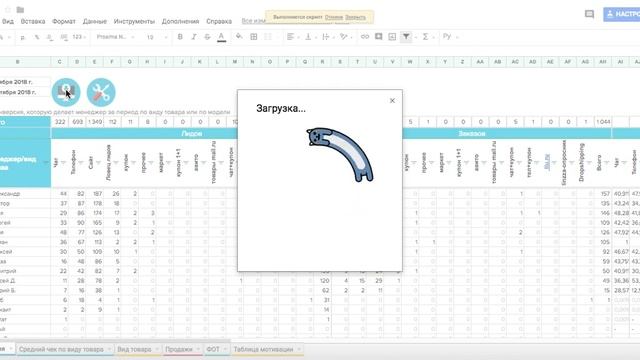Screen dimensions: 640x360
Task: Click the insert link icon
Action: (365, 37)
